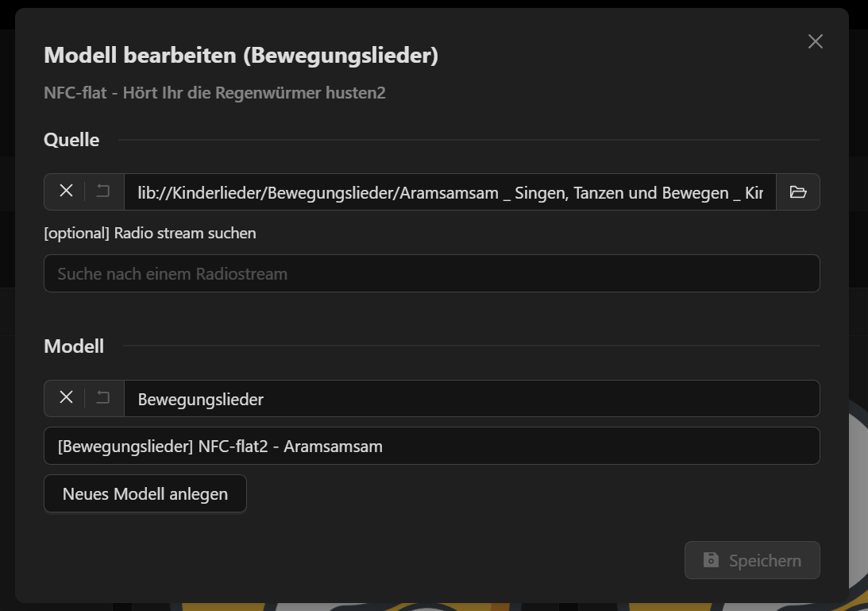Image resolution: width=868 pixels, height=611 pixels.
Task: Focus the Radiostream search box
Action: click(431, 273)
